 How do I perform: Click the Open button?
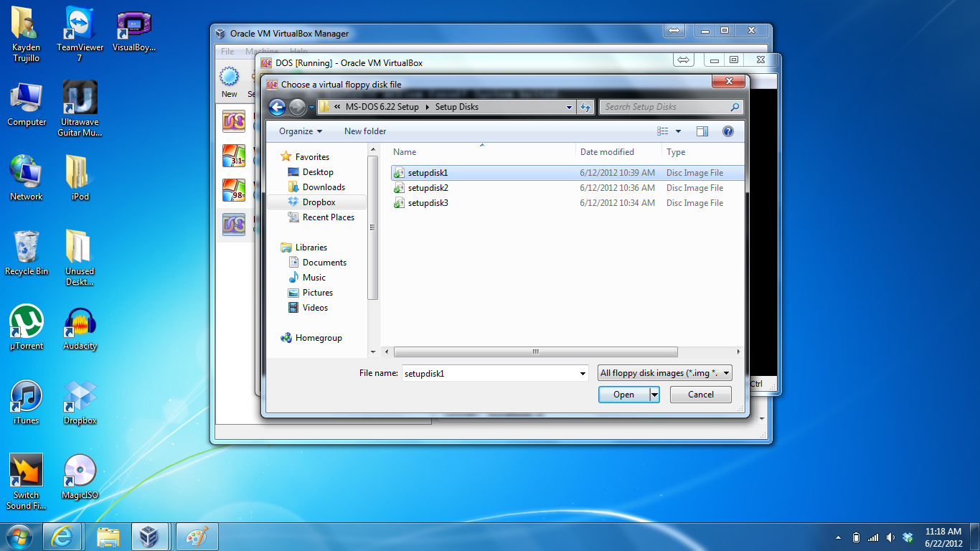[x=624, y=395]
